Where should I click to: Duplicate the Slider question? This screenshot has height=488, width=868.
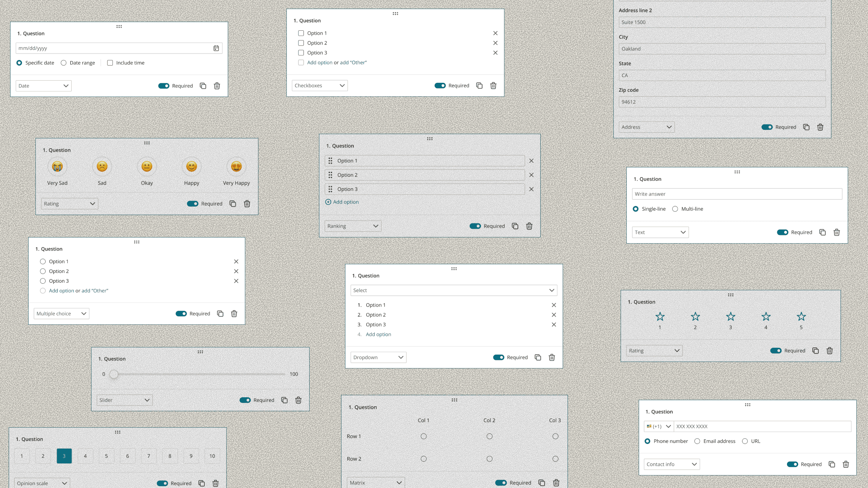pos(284,400)
